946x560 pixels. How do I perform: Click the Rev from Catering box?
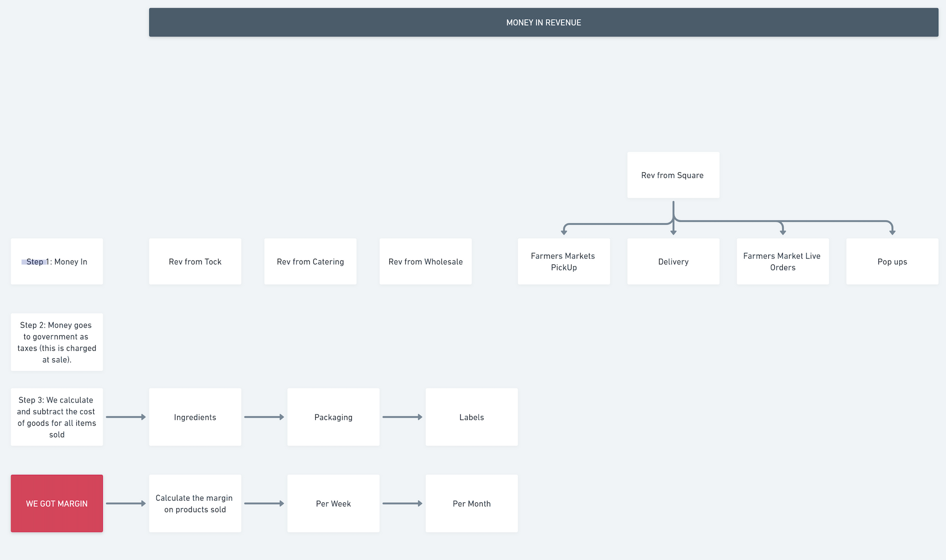click(x=310, y=262)
